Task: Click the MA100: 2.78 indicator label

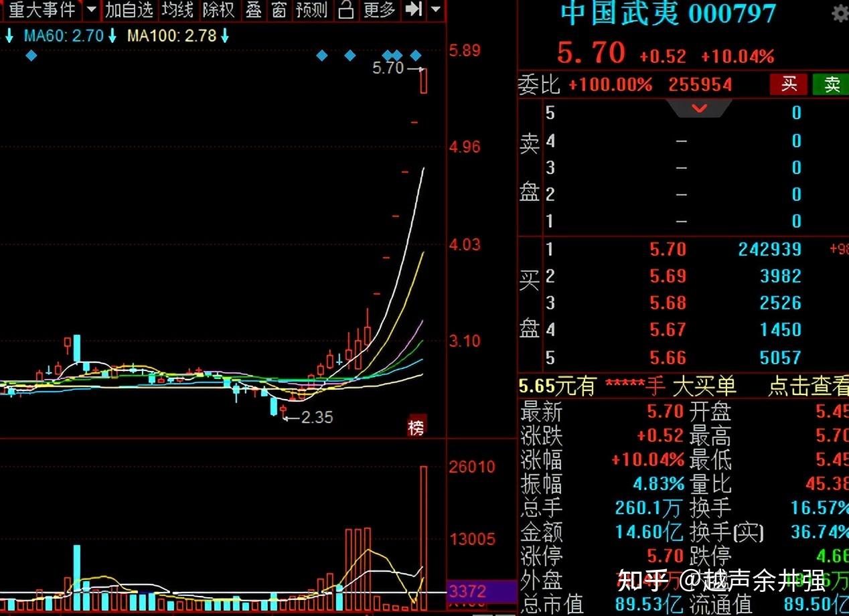Action: point(172,36)
